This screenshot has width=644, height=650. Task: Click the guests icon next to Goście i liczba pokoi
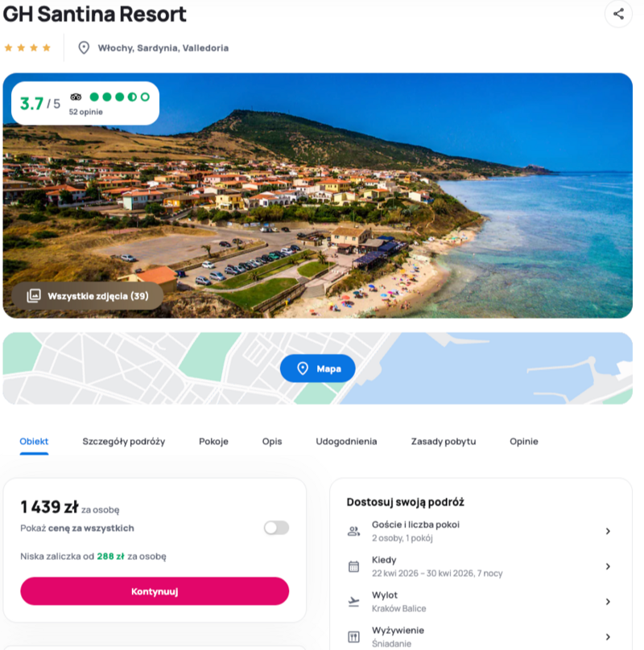[353, 531]
